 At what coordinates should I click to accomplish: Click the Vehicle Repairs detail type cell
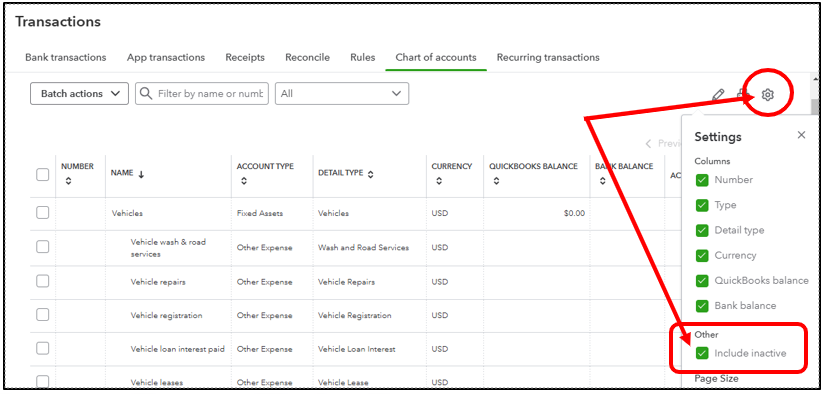point(346,281)
